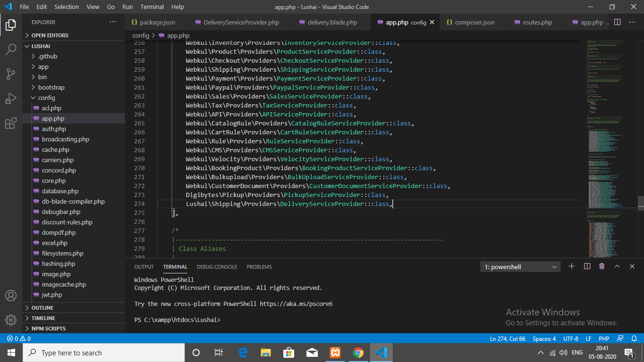The width and height of the screenshot is (644, 362).
Task: Open the Explorer view in the activity bar
Action: (11, 25)
